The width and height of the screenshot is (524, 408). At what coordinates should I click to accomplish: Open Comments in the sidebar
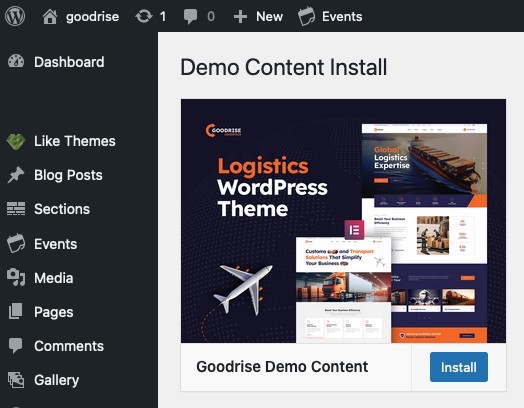pos(69,346)
